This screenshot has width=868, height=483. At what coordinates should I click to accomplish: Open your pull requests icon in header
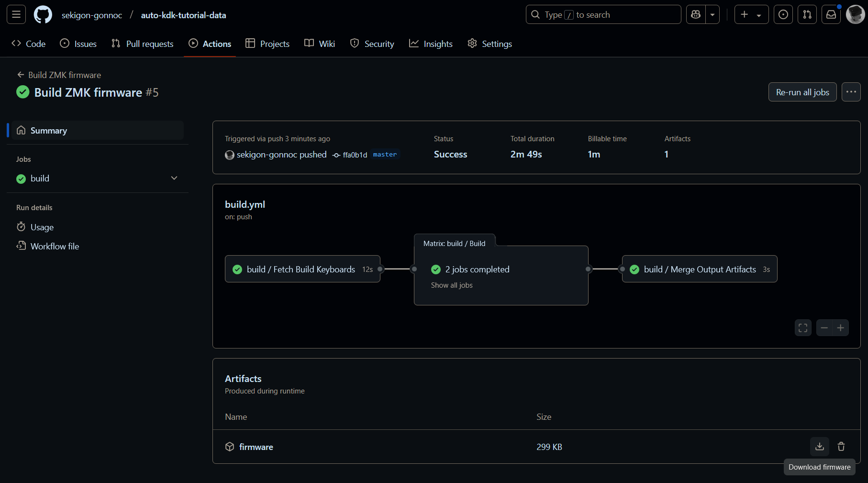[807, 15]
